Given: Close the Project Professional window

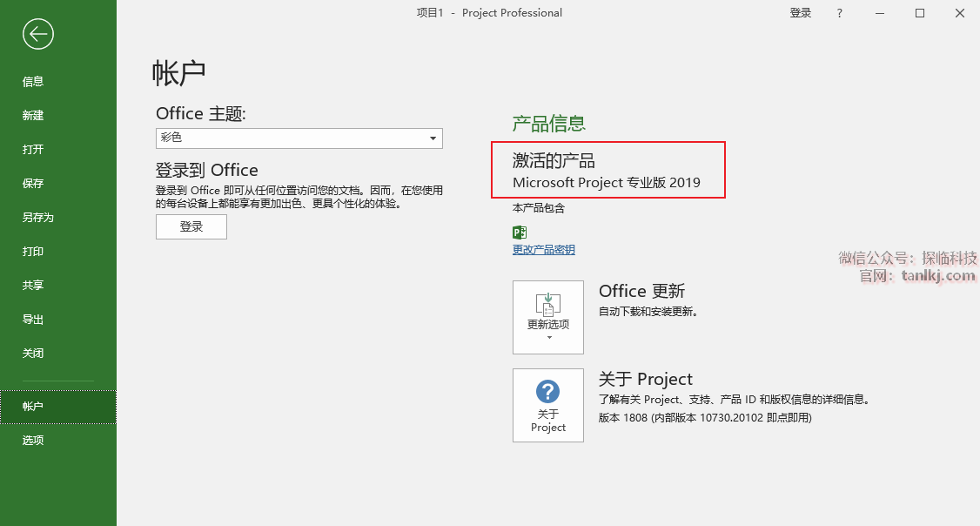Looking at the screenshot, I should tap(960, 13).
